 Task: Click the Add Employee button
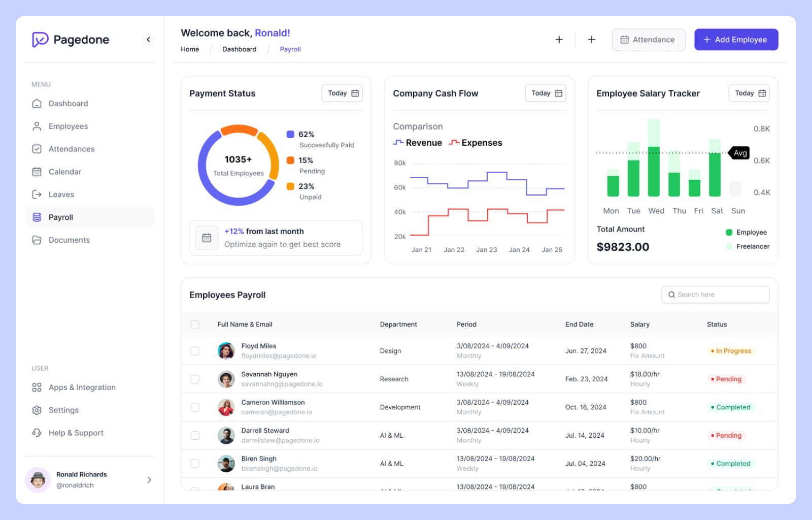click(x=736, y=40)
